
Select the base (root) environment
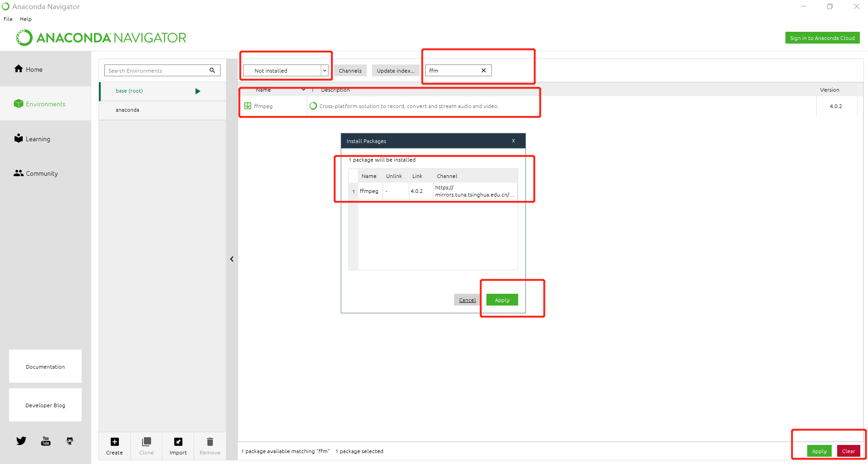(162, 91)
